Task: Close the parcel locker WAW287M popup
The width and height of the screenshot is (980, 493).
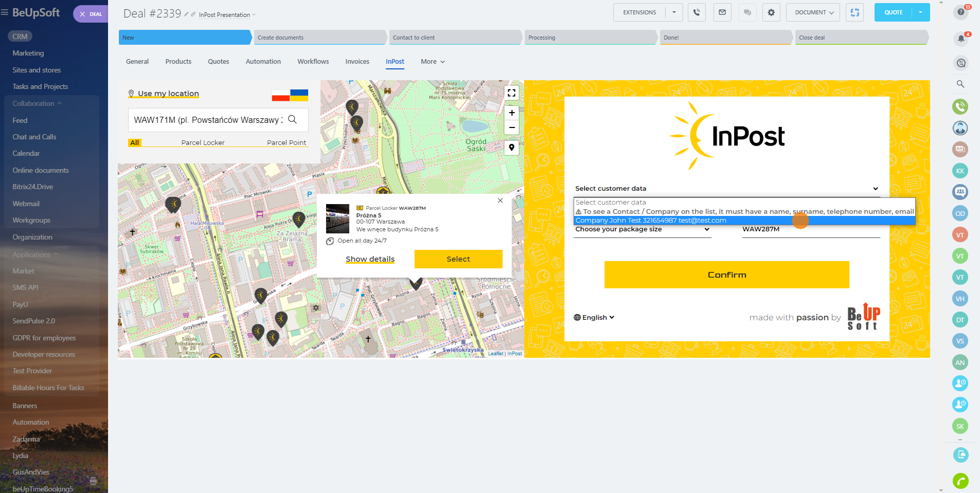Action: pyautogui.click(x=500, y=200)
